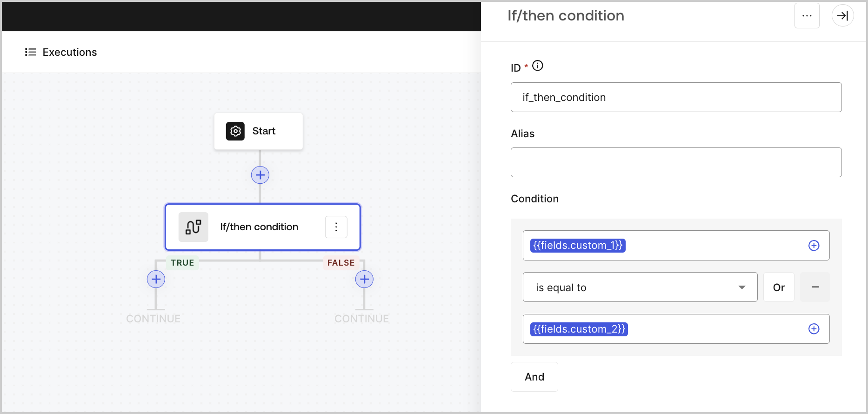Viewport: 868px width, 414px height.
Task: Click the And button
Action: point(534,377)
